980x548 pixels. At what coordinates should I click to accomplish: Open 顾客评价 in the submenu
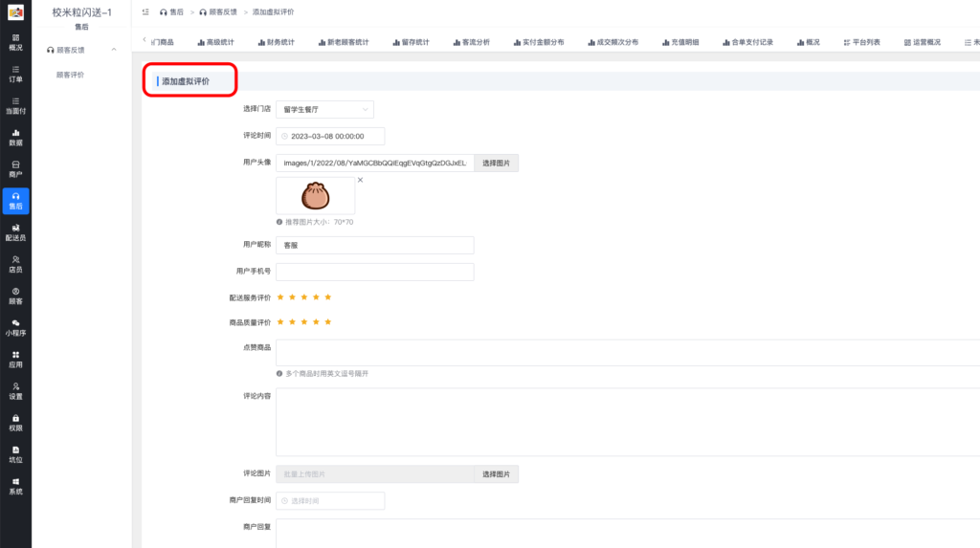click(70, 75)
